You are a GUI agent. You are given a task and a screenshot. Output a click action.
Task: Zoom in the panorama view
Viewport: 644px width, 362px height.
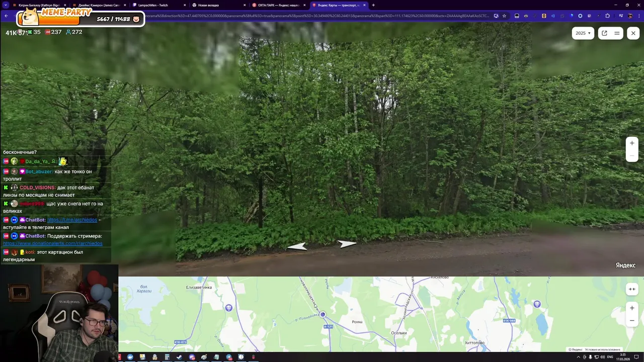pyautogui.click(x=632, y=143)
